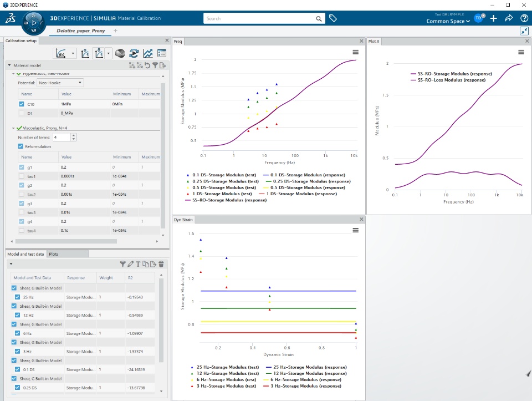532x401 pixels.
Task: Click the user profile avatar TD
Action: tap(479, 18)
